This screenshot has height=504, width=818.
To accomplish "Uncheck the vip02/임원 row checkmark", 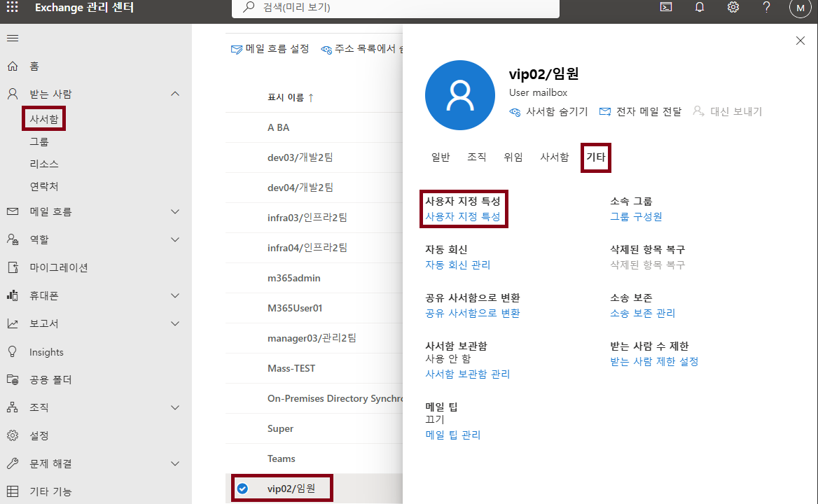I will coord(242,489).
